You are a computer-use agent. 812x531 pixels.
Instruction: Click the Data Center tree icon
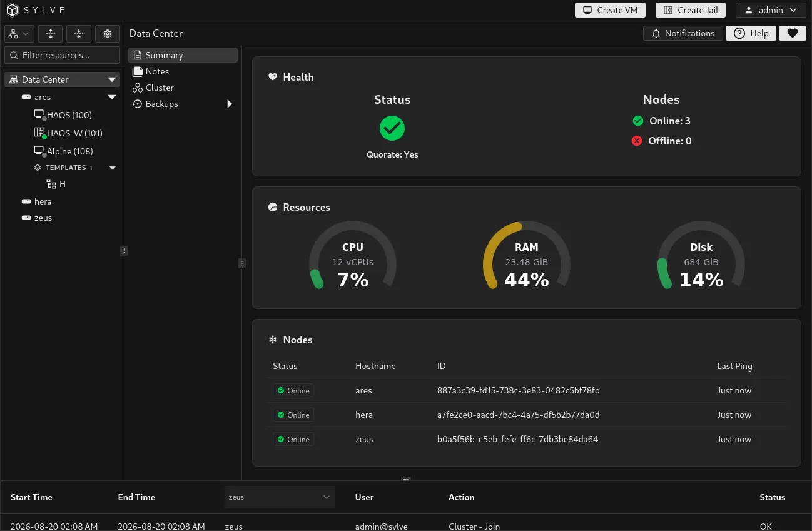[14, 79]
